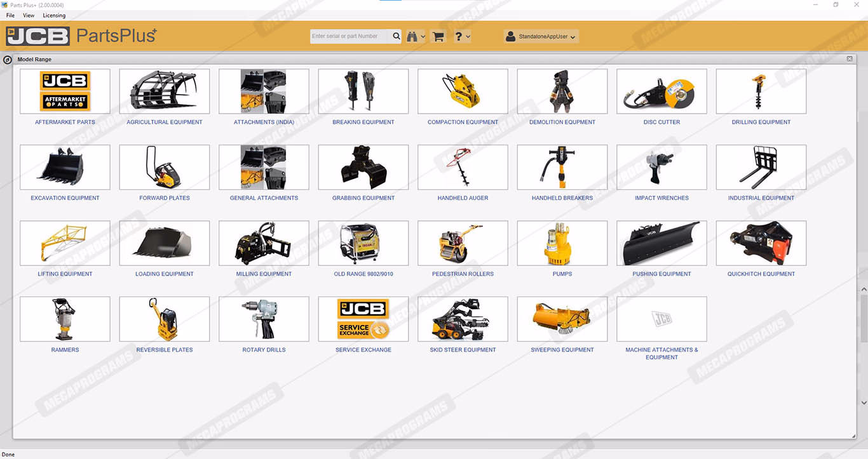868x459 pixels.
Task: Open the Drilling Equipment auger image
Action: [x=761, y=91]
